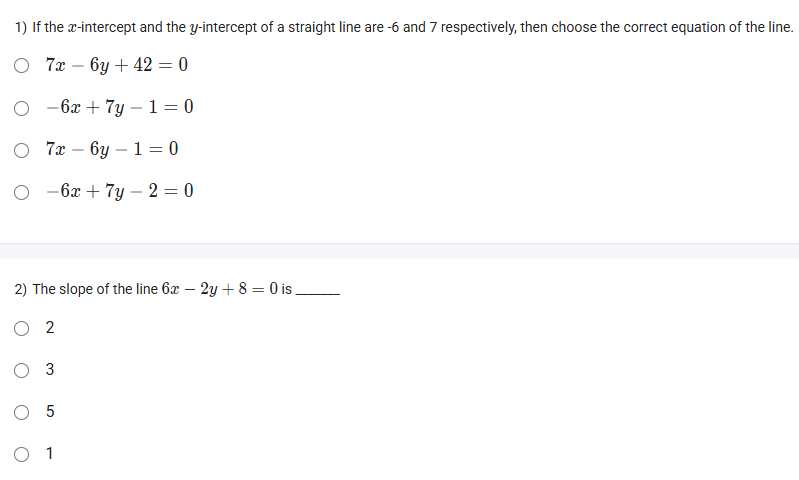Mark the radio button for slope answer 5
799x480 pixels.
click(22, 412)
